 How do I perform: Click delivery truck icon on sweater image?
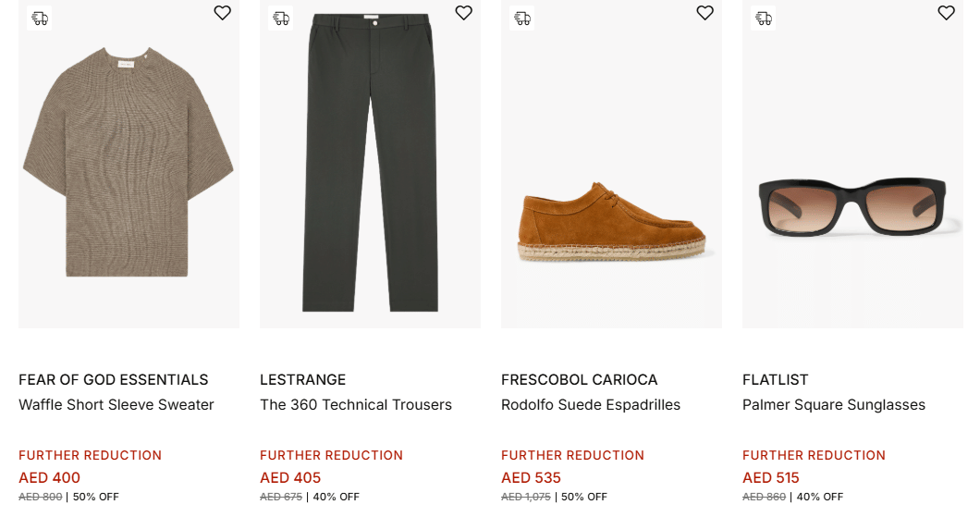click(39, 18)
